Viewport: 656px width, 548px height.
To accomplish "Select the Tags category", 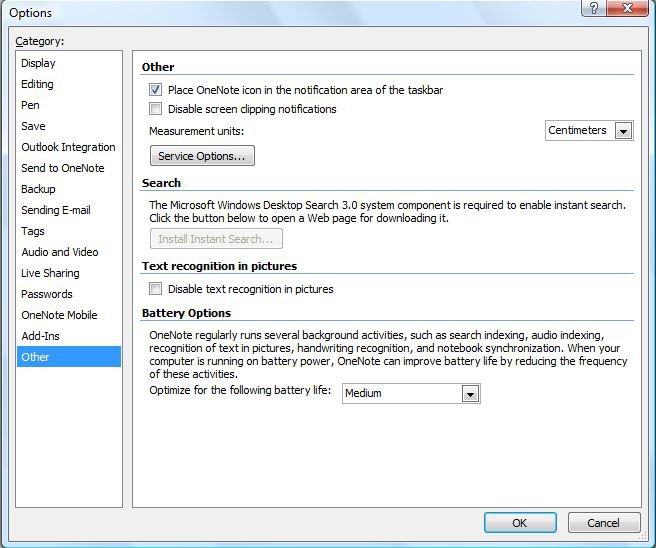I will coord(69,231).
